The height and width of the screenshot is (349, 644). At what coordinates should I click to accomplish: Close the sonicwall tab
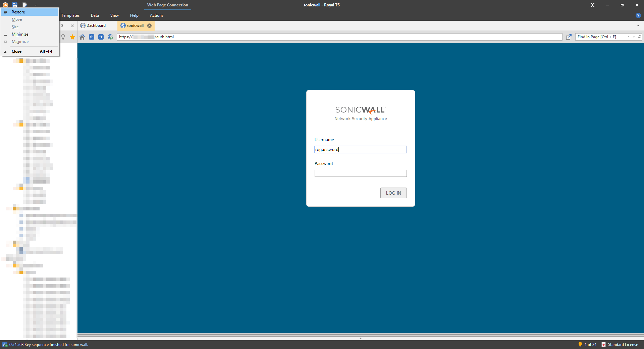pos(150,26)
